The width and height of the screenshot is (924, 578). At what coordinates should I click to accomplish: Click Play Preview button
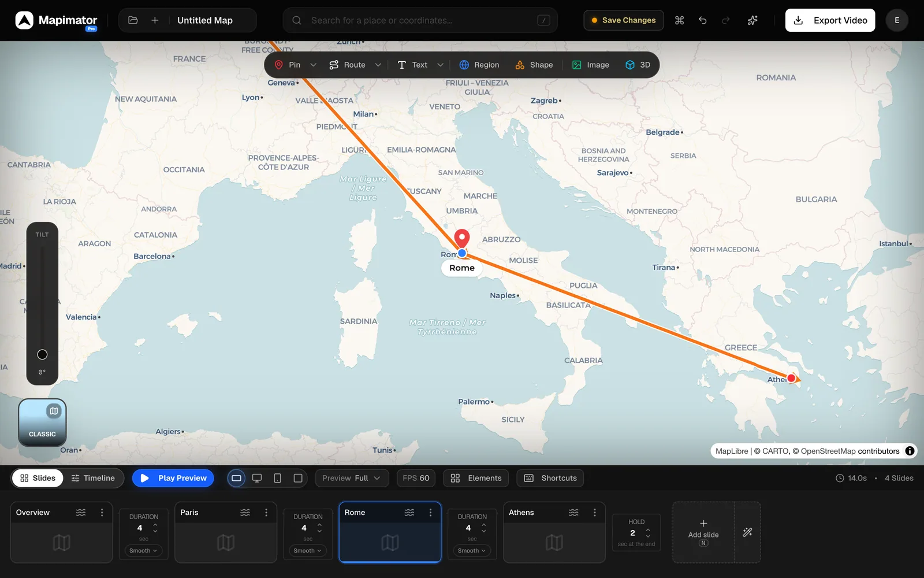pyautogui.click(x=173, y=478)
